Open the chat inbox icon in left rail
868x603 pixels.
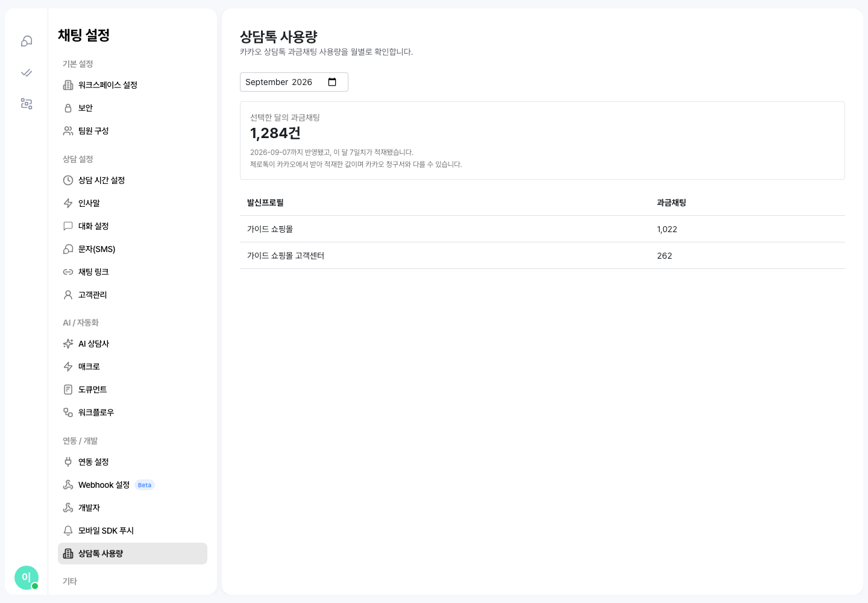27,41
